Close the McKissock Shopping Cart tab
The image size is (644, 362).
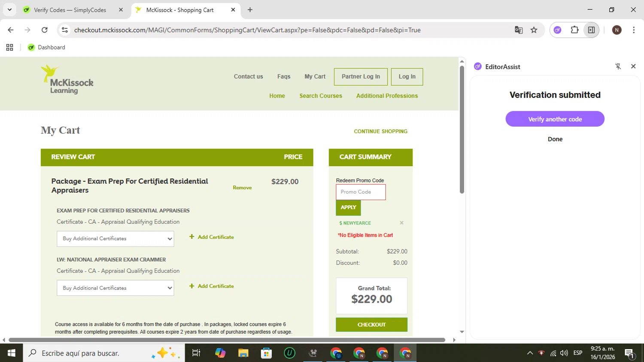(x=233, y=10)
